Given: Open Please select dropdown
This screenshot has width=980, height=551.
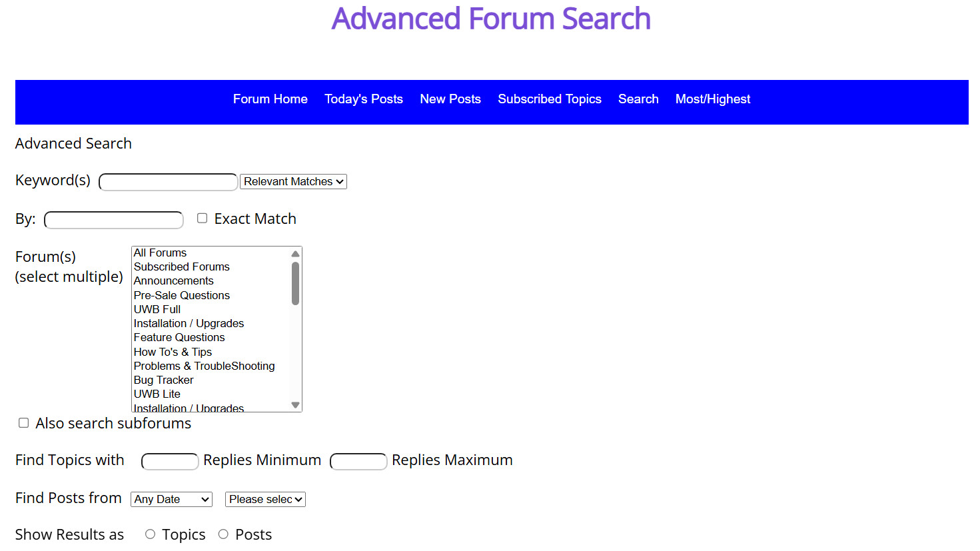Looking at the screenshot, I should (265, 500).
